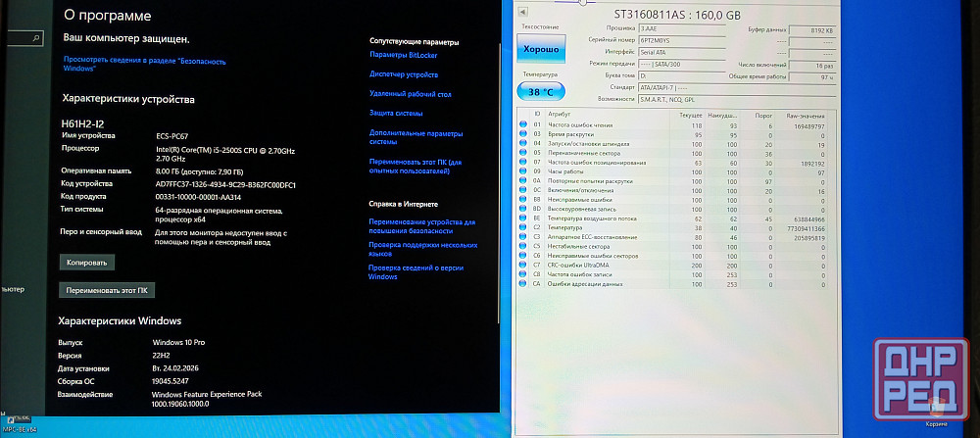Open Дополнительные параметры системы link
The height and width of the screenshot is (438, 980).
coord(415,137)
